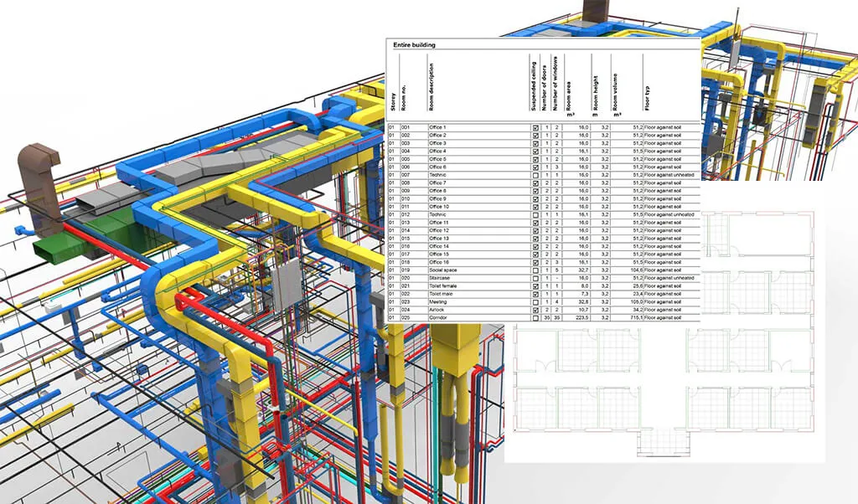Select the 'Office 3' room description cell
This screenshot has height=504, width=858.
tap(437, 143)
